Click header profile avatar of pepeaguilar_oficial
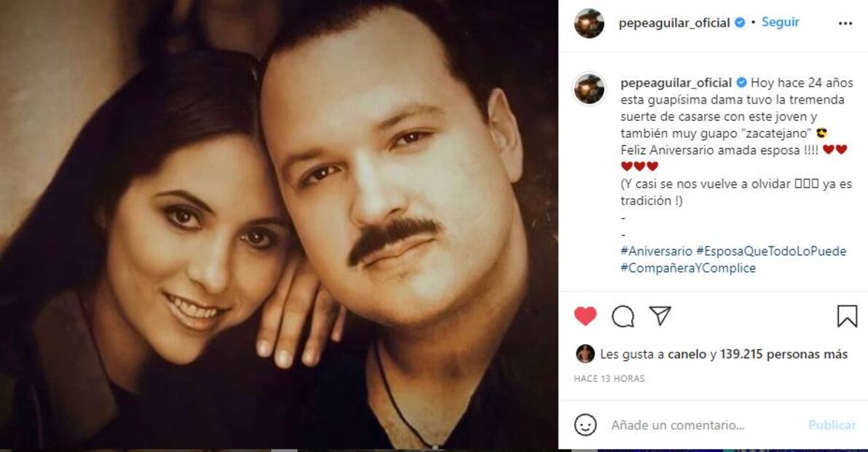This screenshot has height=452, width=868. click(x=589, y=23)
